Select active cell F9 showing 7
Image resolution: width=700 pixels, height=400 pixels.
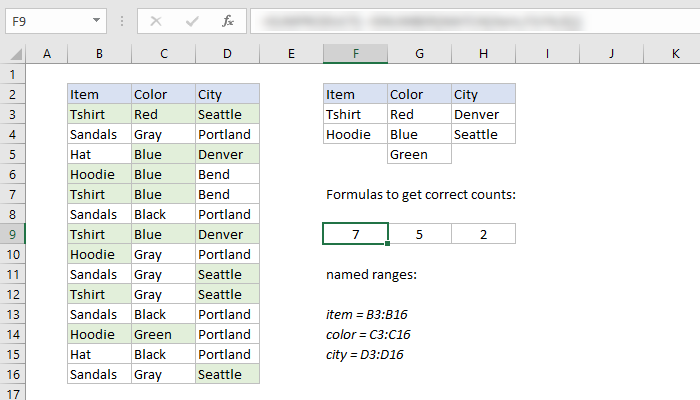click(x=355, y=234)
